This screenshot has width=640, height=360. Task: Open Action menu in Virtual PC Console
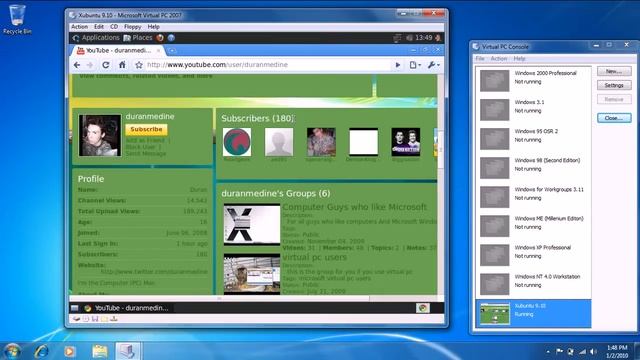click(499, 59)
